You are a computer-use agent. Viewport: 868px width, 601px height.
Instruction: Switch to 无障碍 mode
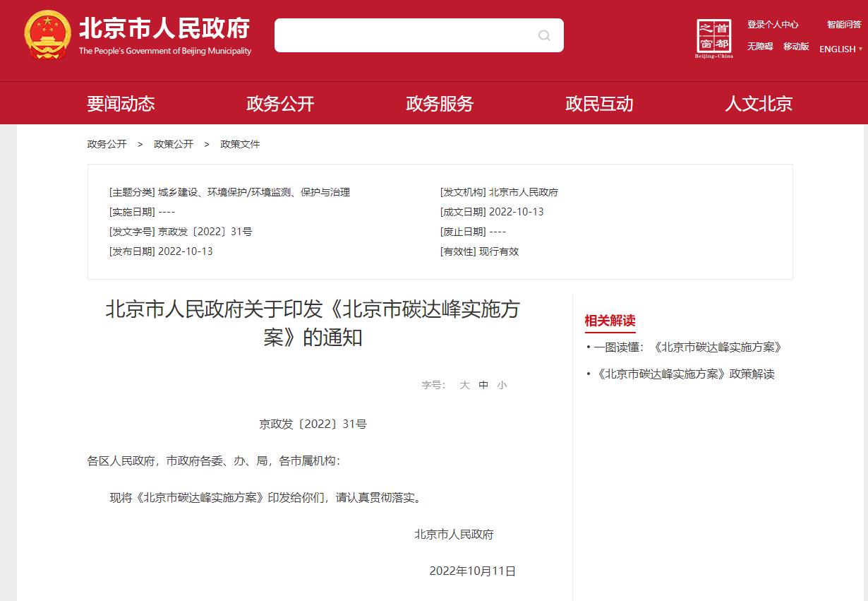[x=760, y=47]
